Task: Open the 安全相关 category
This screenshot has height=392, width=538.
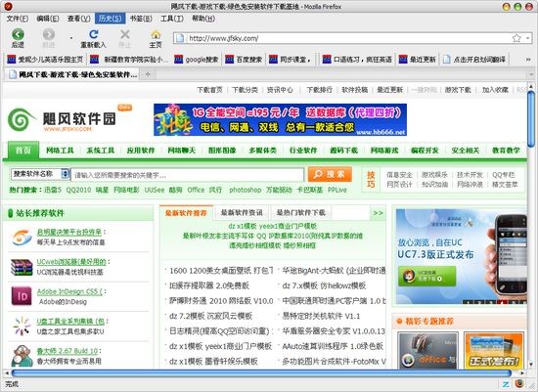Action: click(x=466, y=151)
